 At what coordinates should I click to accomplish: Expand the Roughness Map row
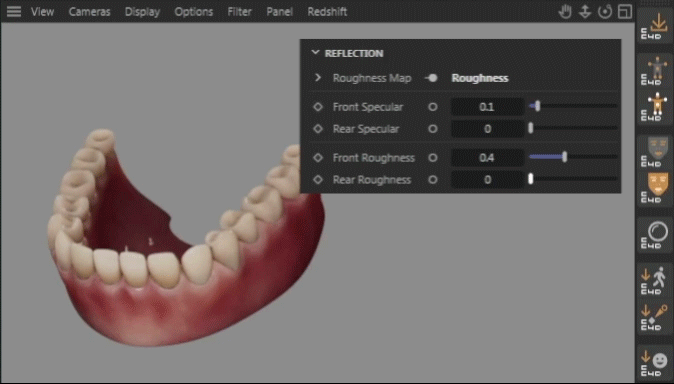pos(318,78)
